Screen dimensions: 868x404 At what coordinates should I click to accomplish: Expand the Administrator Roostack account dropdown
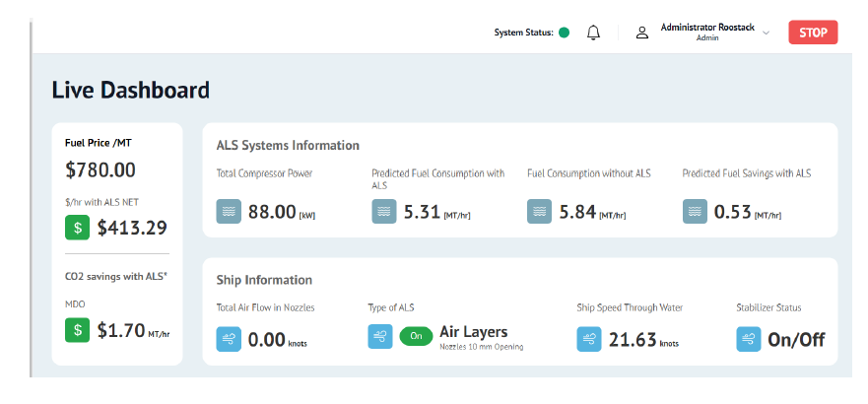click(x=766, y=33)
